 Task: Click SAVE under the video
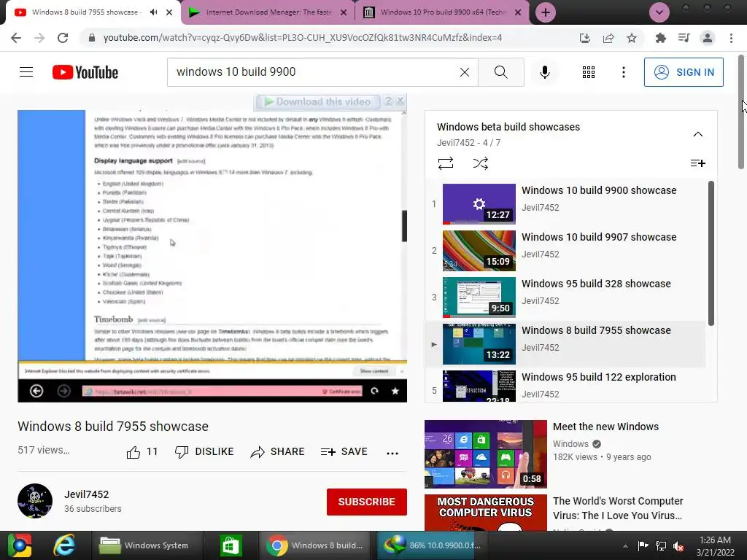tap(344, 452)
